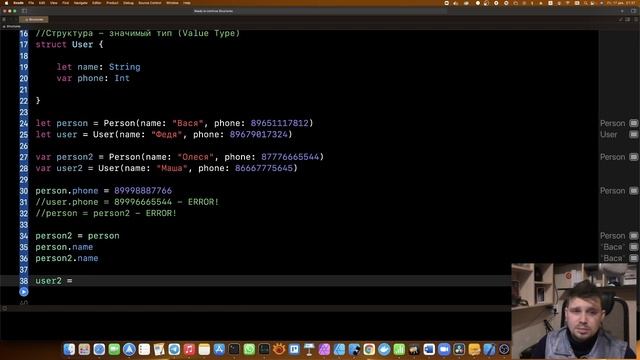Viewport: 640px width, 360px height.
Task: Open Keynote from the dock
Action: (309, 349)
